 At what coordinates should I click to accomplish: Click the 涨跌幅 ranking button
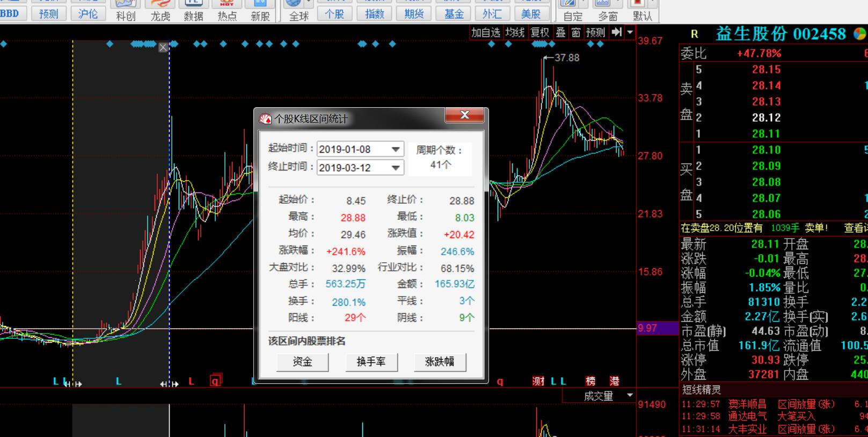click(x=440, y=362)
